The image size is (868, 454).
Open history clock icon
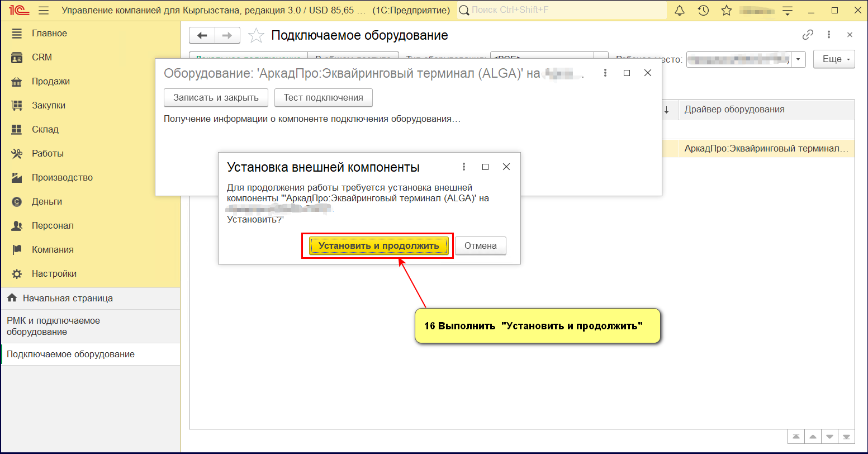pos(703,11)
